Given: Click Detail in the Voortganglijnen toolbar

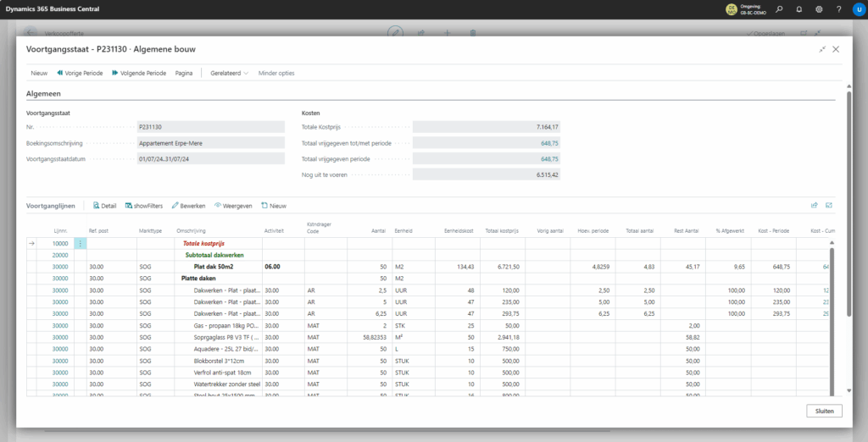Looking at the screenshot, I should [x=104, y=206].
